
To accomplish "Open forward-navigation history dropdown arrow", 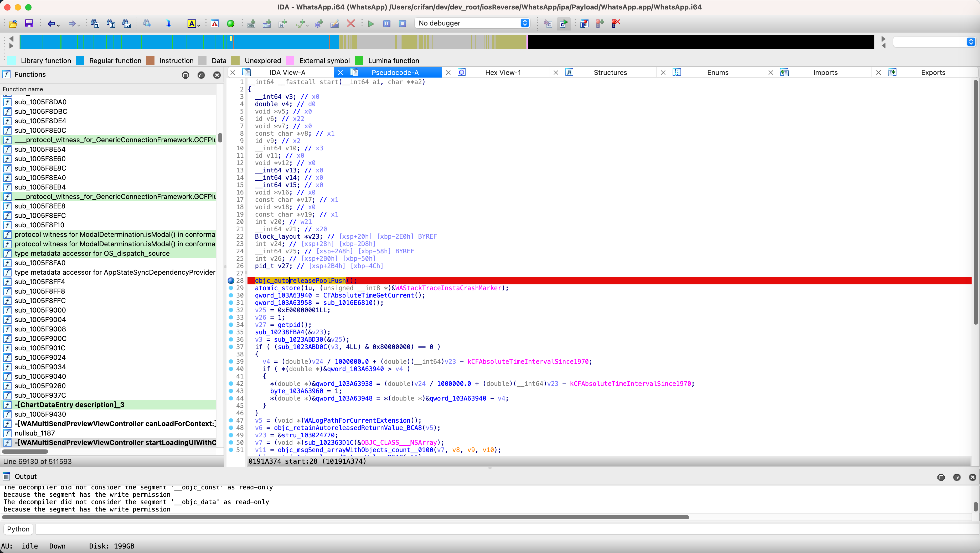I will tap(79, 25).
